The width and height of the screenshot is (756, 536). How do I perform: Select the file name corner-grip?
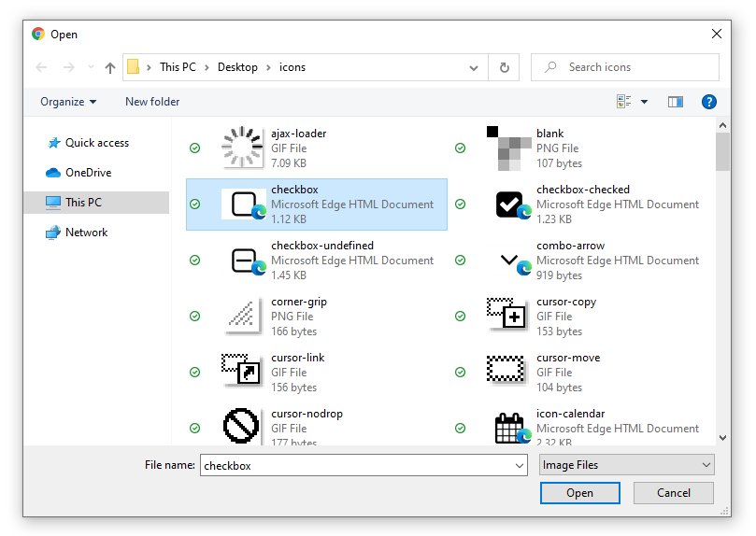[x=299, y=302]
